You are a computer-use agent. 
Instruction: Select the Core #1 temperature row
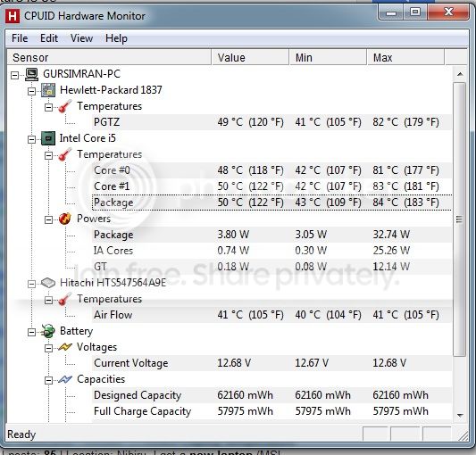pyautogui.click(x=271, y=186)
